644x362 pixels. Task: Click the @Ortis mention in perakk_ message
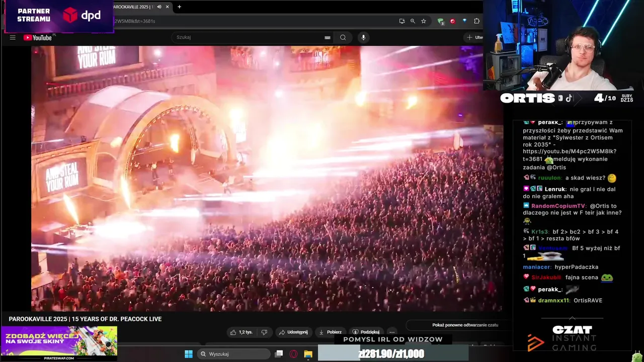[556, 167]
